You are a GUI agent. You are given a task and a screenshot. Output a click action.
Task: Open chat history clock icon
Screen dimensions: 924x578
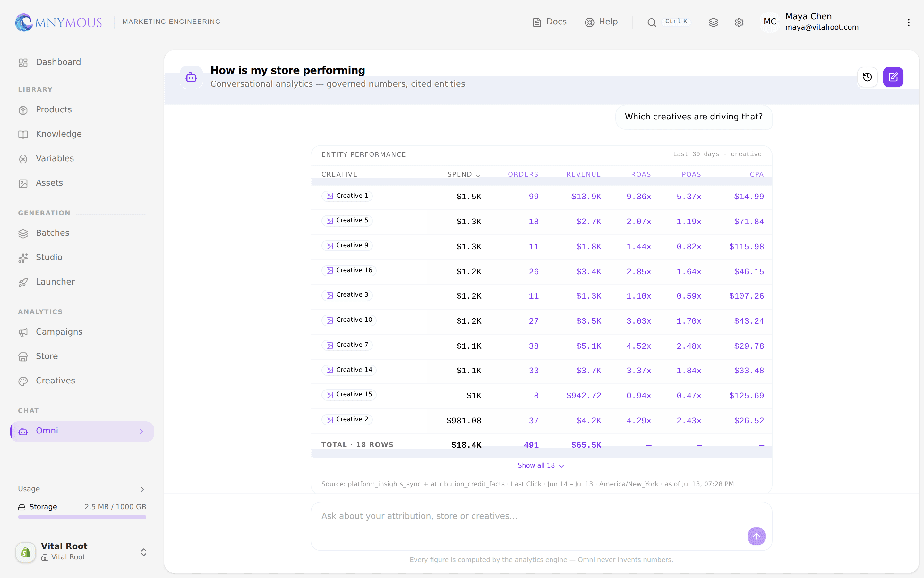(x=867, y=77)
